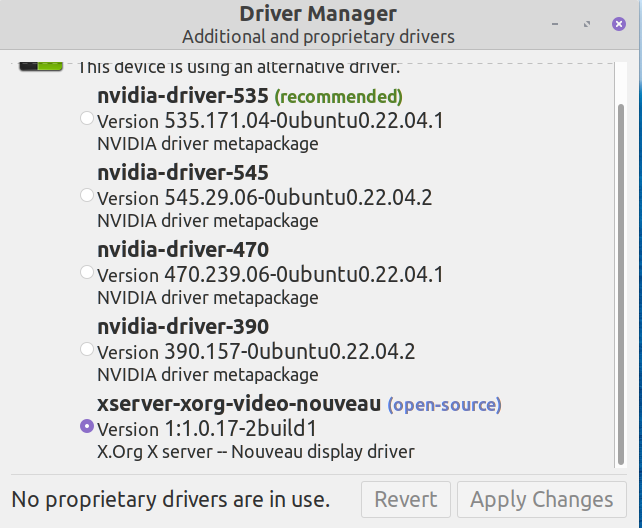Choose the nvidia-driver-545 radio option
642x528 pixels.
click(87, 195)
